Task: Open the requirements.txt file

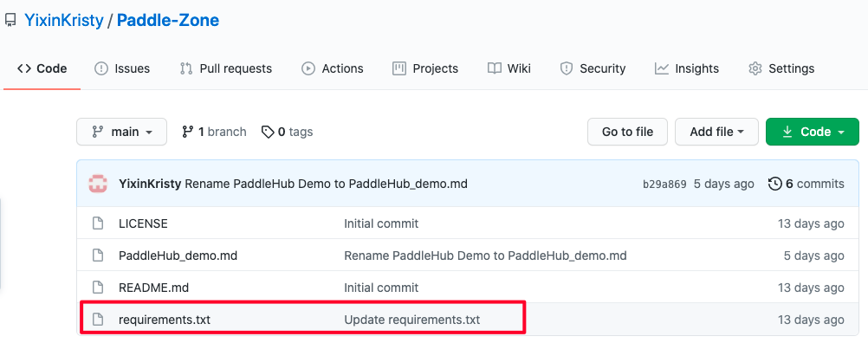Action: pos(165,320)
